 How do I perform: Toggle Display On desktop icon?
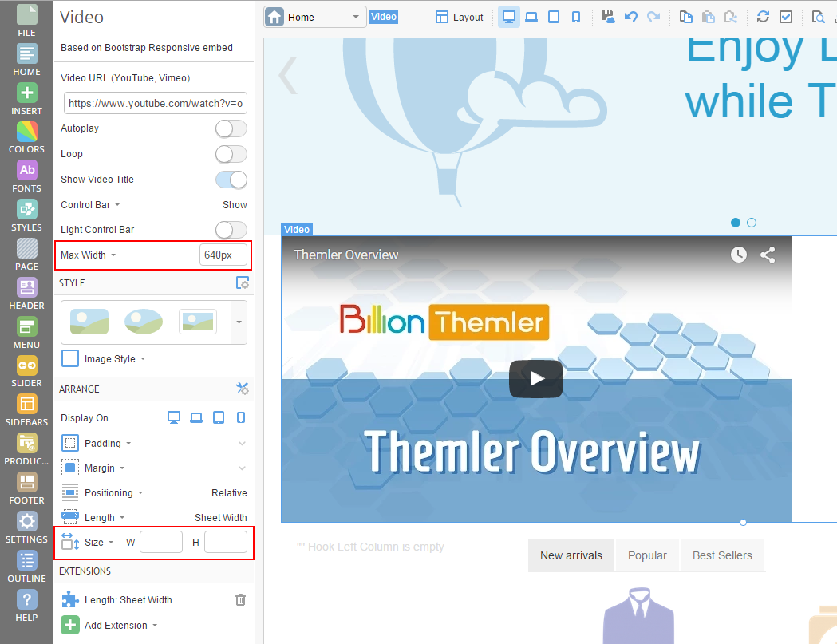point(174,417)
